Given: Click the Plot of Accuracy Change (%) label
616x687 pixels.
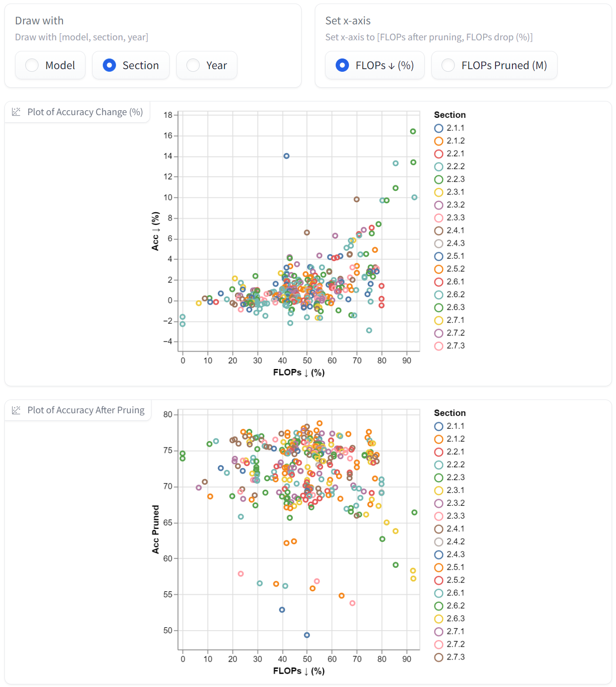Looking at the screenshot, I should [85, 112].
